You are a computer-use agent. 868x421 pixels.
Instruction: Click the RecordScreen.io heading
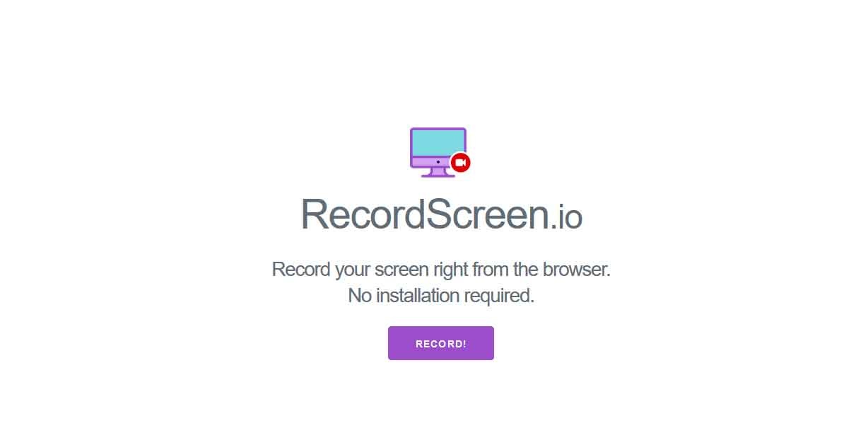point(441,213)
